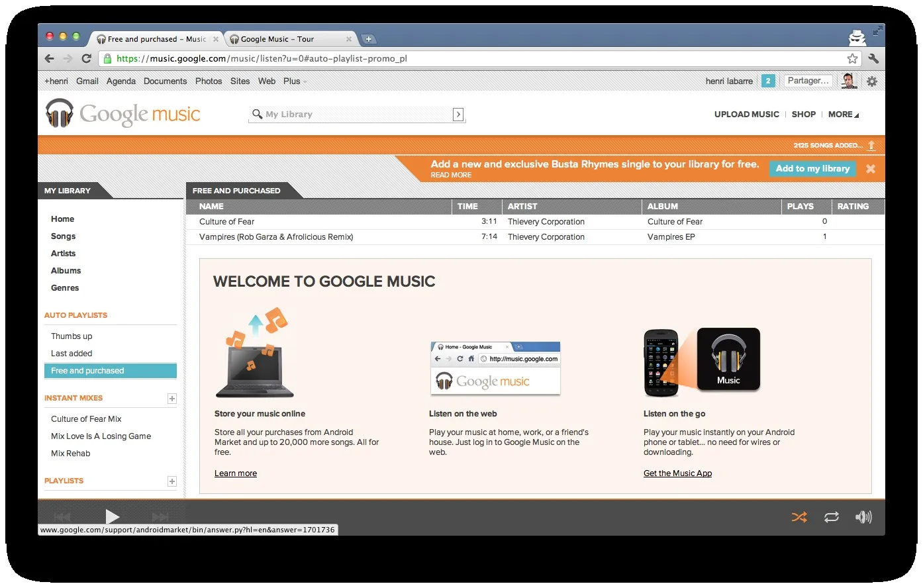Go back to the previous page

tap(50, 58)
